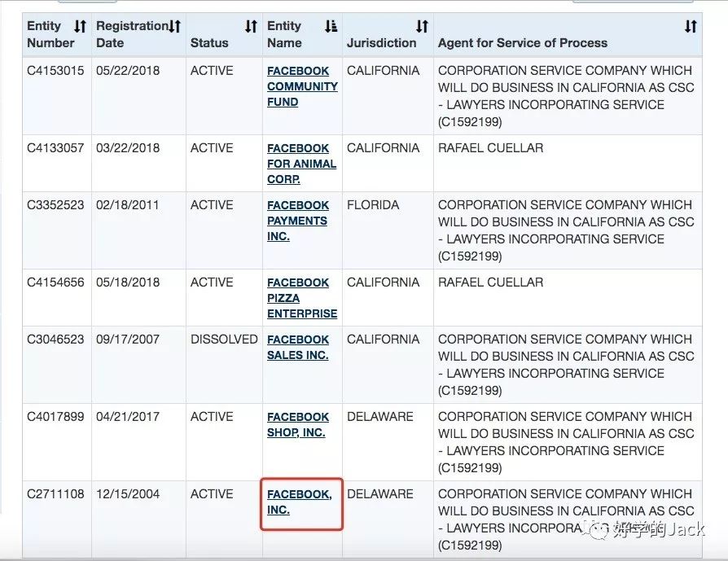Sort by Agent for Service of Process arrows
728x561 pixels.
click(691, 27)
